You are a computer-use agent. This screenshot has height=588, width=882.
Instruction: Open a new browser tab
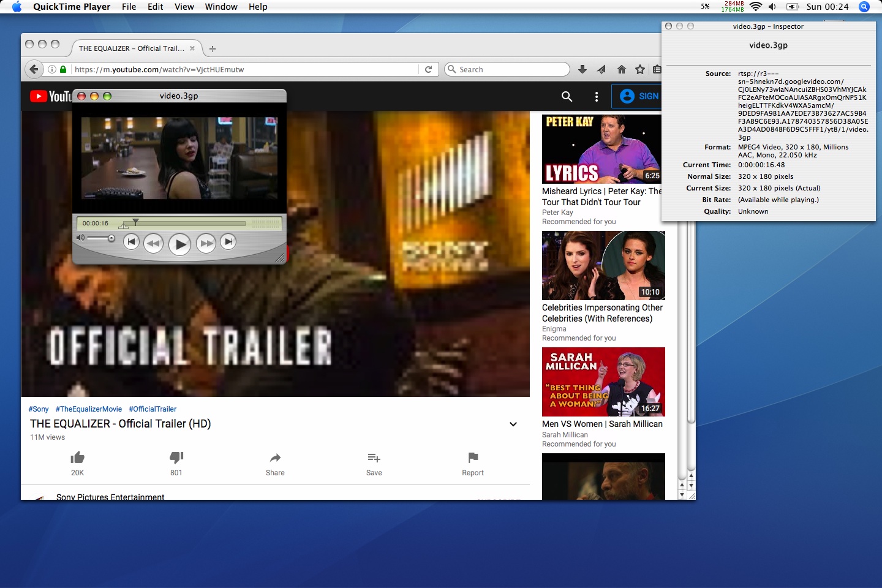click(x=213, y=48)
